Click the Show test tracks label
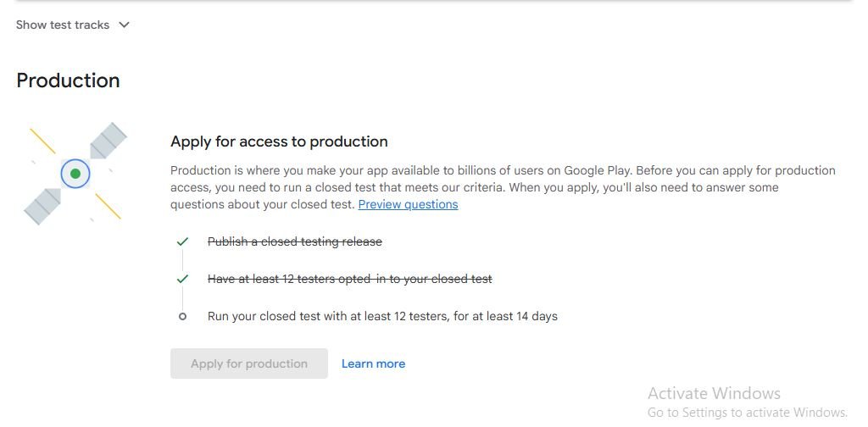This screenshot has width=868, height=427. tap(63, 25)
